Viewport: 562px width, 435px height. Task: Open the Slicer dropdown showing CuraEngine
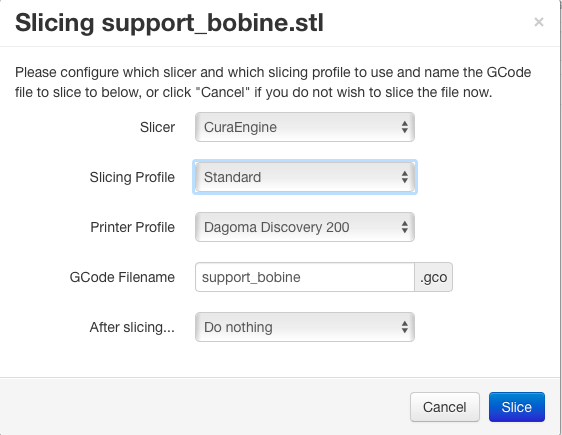(305, 127)
